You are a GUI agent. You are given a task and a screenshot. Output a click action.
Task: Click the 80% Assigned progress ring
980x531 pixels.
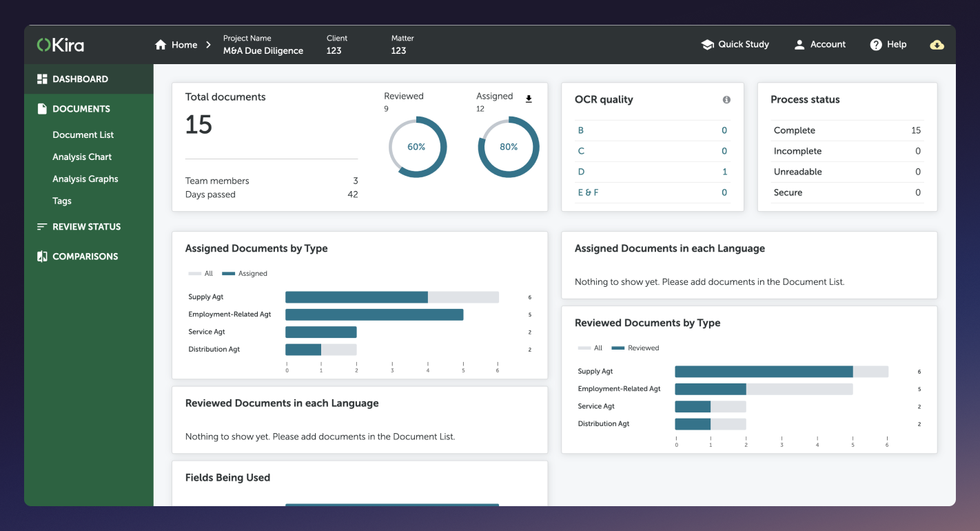pyautogui.click(x=508, y=146)
